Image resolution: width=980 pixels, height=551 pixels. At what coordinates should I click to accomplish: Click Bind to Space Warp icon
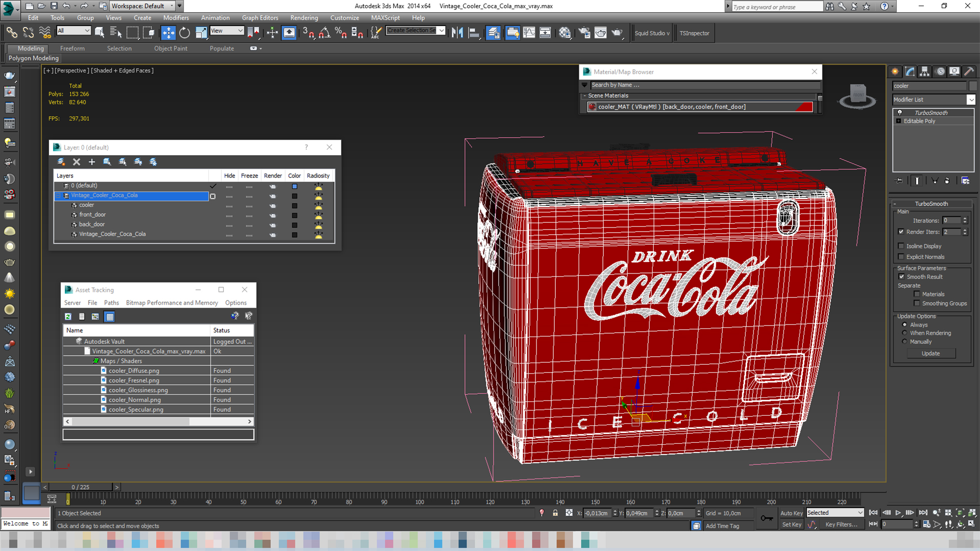click(45, 33)
